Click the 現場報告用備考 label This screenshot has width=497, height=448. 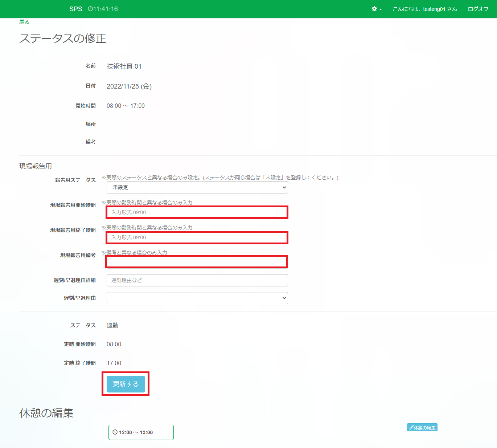78,255
